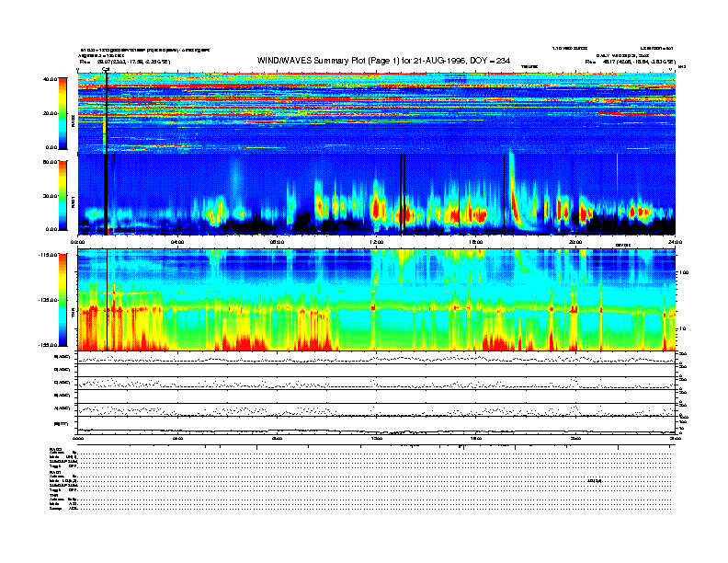The image size is (728, 563).
Task: Click the lone status text in bottom rows
Action: click(593, 481)
